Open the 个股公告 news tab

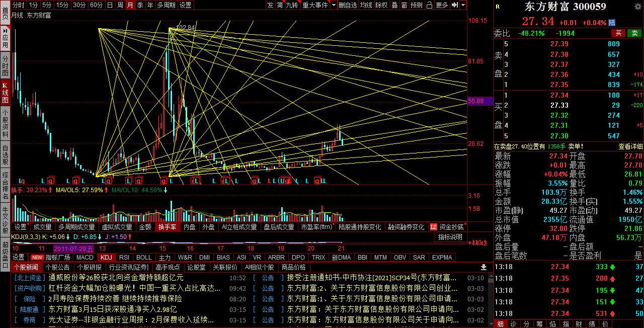(57, 267)
